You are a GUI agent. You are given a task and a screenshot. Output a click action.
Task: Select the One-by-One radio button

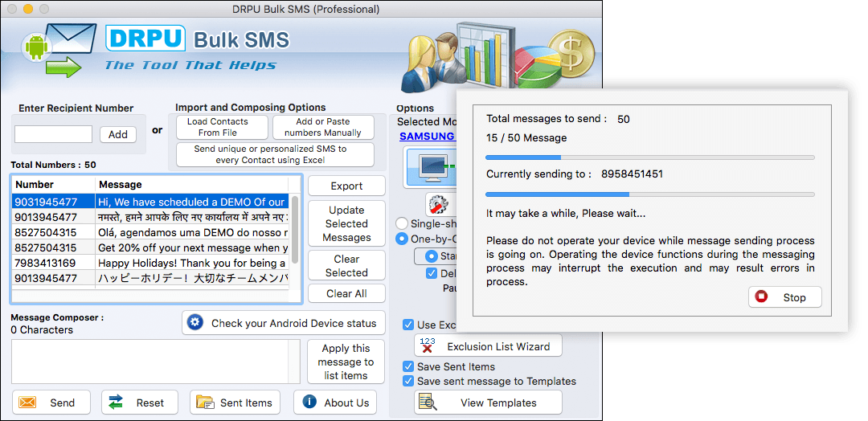pos(403,239)
